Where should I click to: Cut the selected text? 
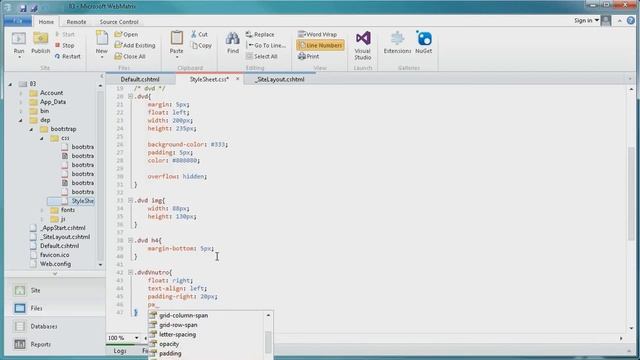[200, 34]
